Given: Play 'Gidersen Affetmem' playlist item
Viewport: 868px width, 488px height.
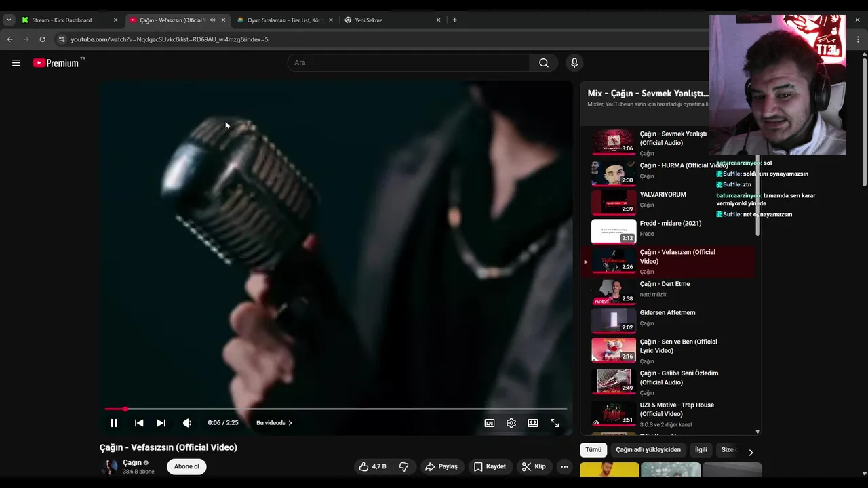Looking at the screenshot, I should coord(668,321).
